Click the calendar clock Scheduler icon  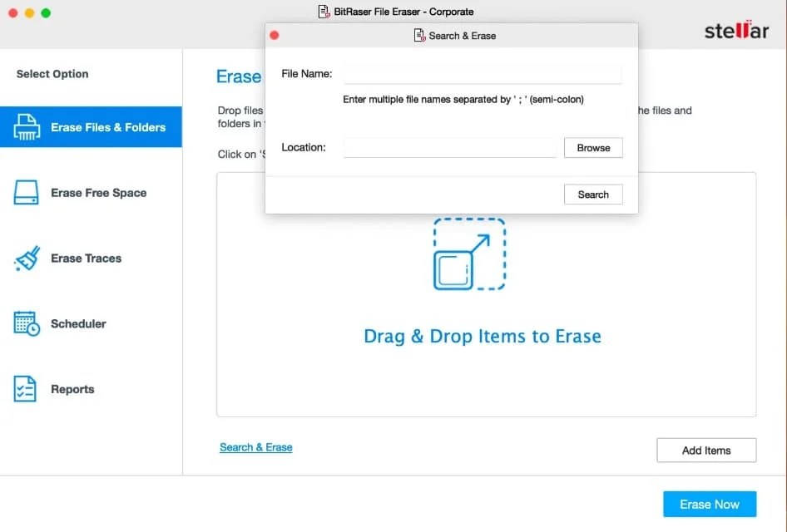(27, 323)
